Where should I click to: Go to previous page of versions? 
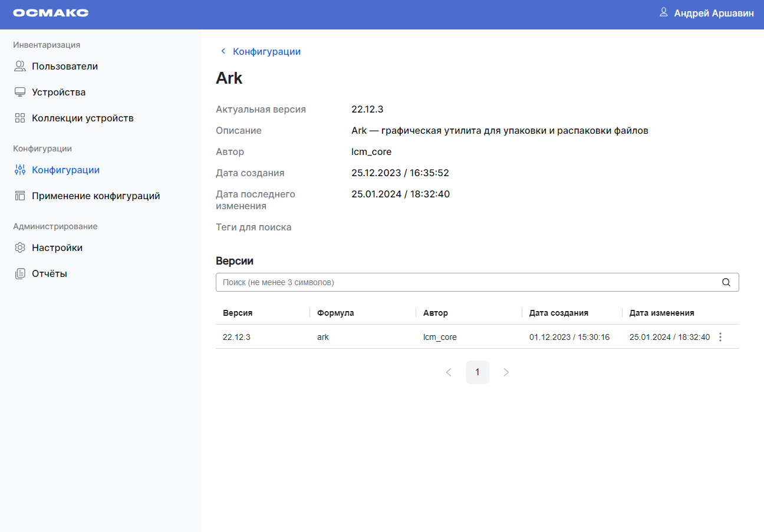[449, 372]
